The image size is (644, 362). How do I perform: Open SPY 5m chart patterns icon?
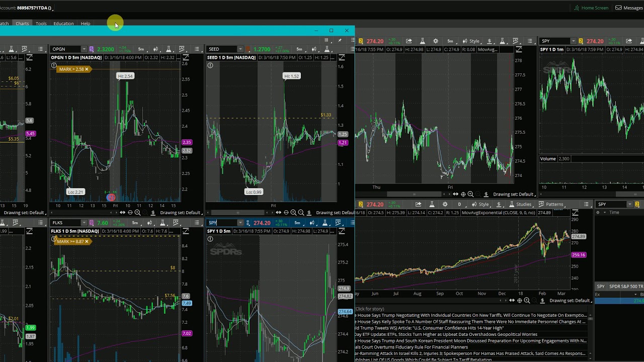[338, 223]
